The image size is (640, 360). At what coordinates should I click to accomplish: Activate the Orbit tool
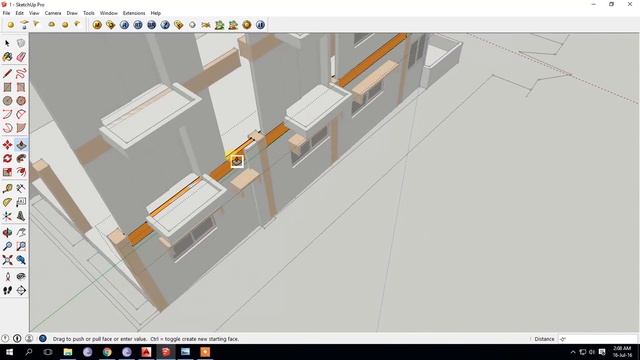(x=7, y=233)
